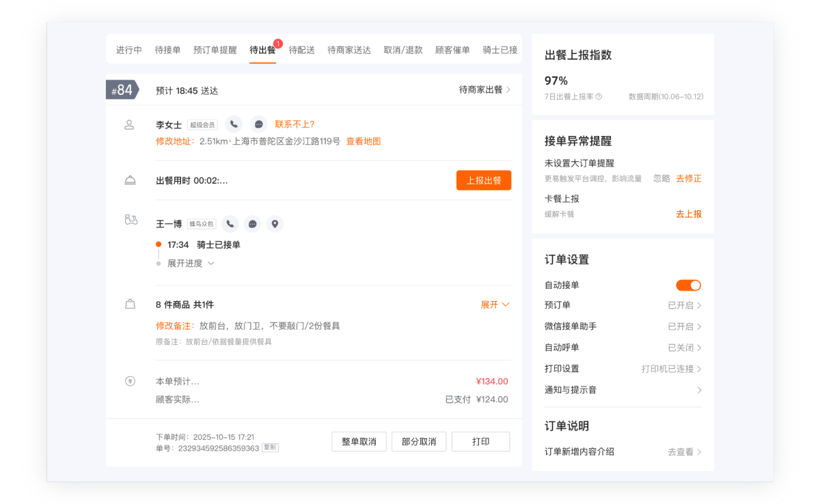Copy the order number with 复制

click(271, 448)
